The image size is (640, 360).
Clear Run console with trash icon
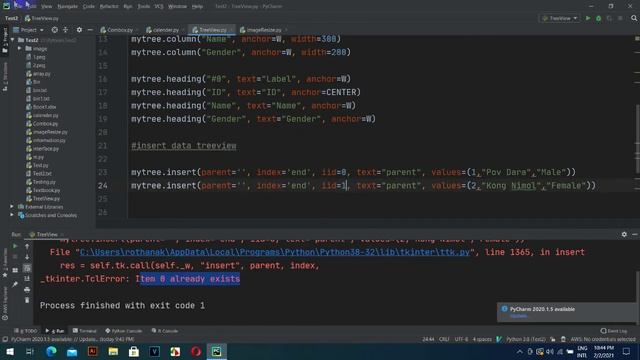click(x=27, y=300)
